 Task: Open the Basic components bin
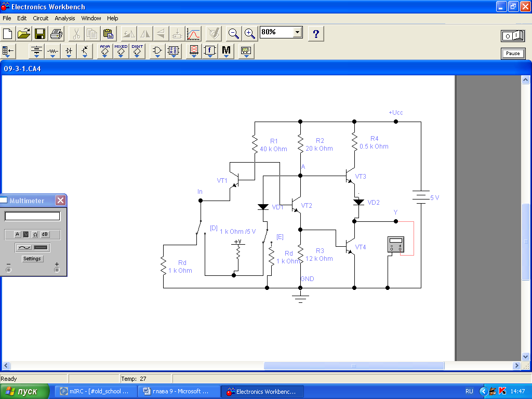click(52, 51)
